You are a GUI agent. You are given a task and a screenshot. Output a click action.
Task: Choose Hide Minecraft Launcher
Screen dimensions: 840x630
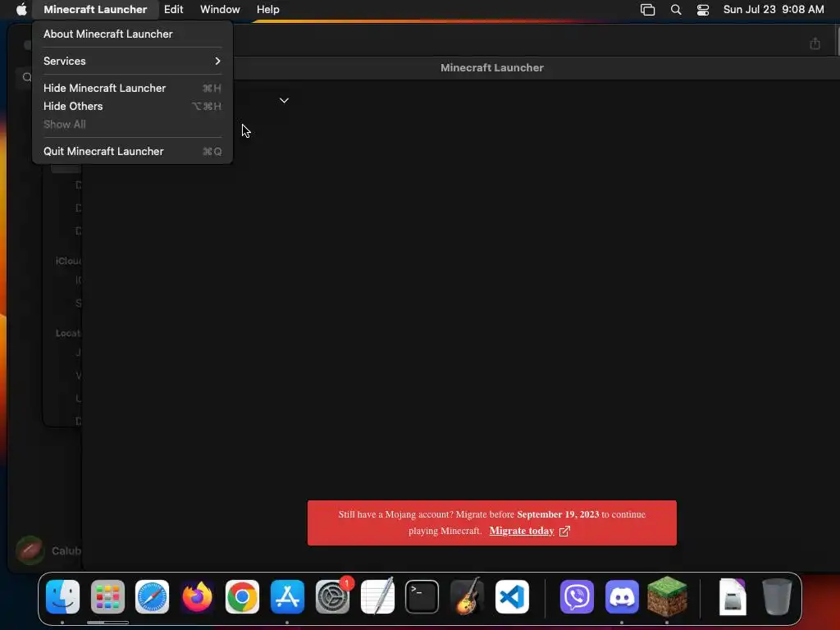click(x=132, y=88)
